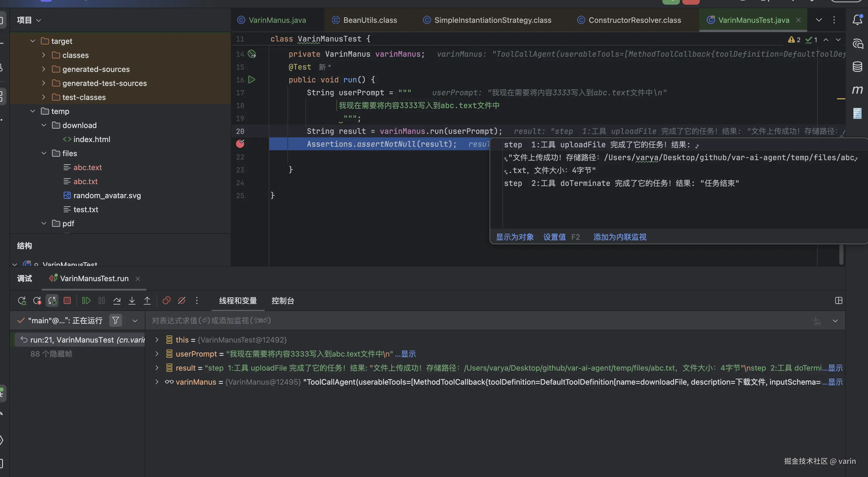Stop the debug session with red square
The width and height of the screenshot is (868, 477).
(x=67, y=301)
